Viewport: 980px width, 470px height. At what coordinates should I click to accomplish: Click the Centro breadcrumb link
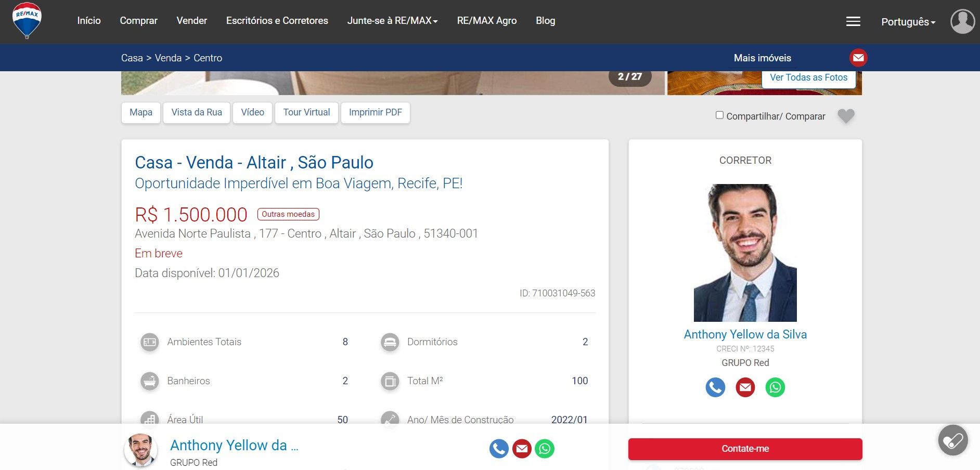208,58
